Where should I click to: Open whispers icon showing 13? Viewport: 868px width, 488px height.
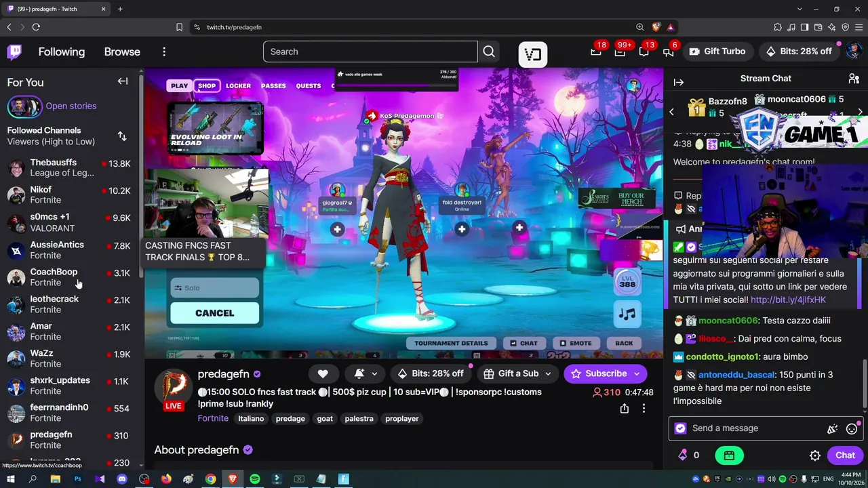(x=644, y=52)
